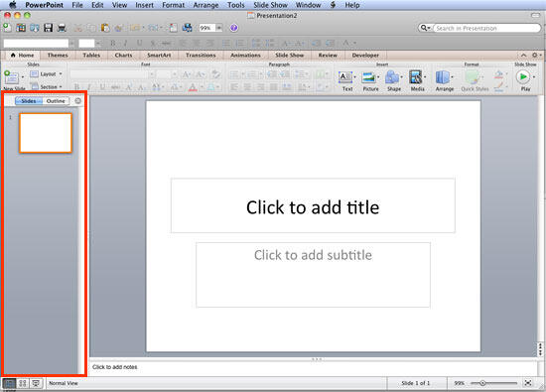Select slide 1 thumbnail

tap(46, 133)
